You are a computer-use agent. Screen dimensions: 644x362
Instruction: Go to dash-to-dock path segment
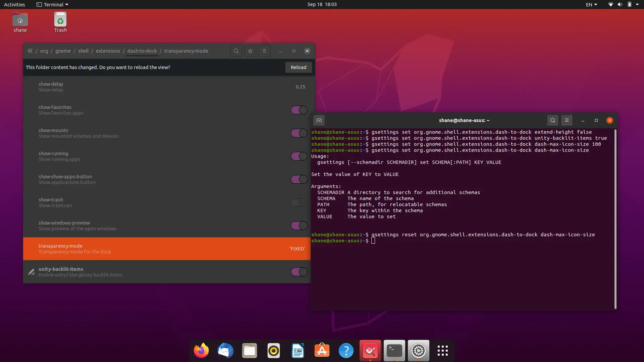coord(142,51)
